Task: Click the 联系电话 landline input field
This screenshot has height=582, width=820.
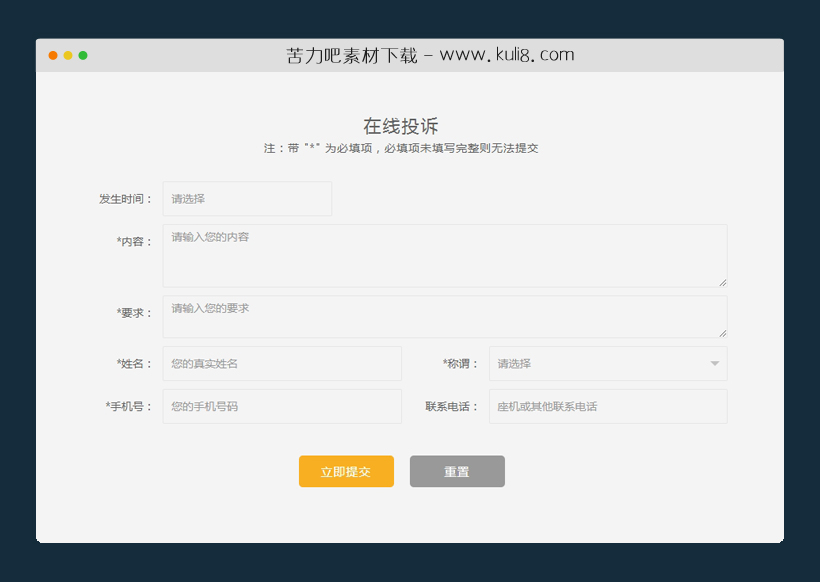Action: pyautogui.click(x=607, y=406)
